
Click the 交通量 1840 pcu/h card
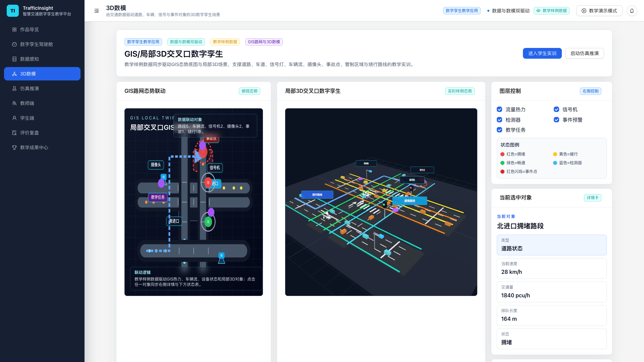pyautogui.click(x=551, y=292)
